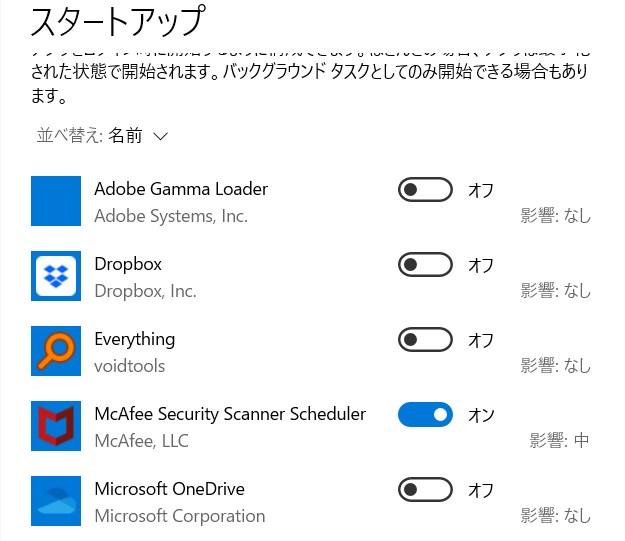Enable Adobe Gamma Loader startup toggle
Image resolution: width=625 pixels, height=541 pixels.
click(425, 189)
